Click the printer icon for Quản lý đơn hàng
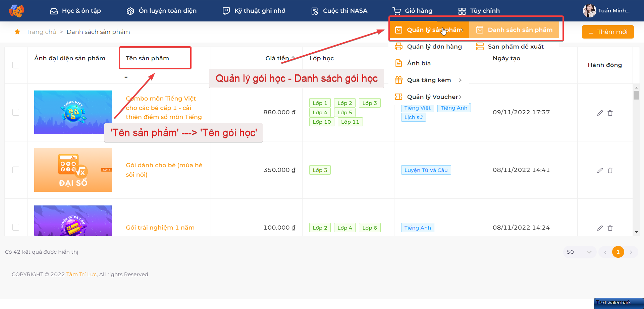The height and width of the screenshot is (309, 644). click(398, 47)
